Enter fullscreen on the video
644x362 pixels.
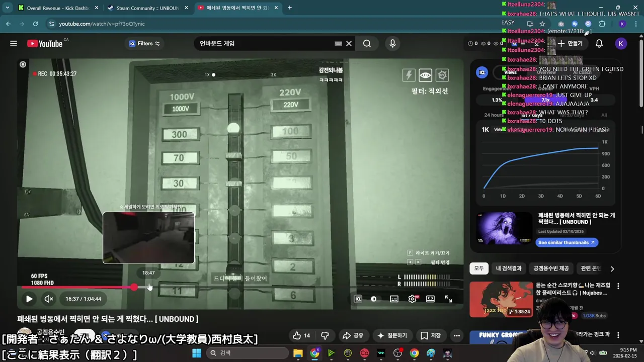click(448, 299)
